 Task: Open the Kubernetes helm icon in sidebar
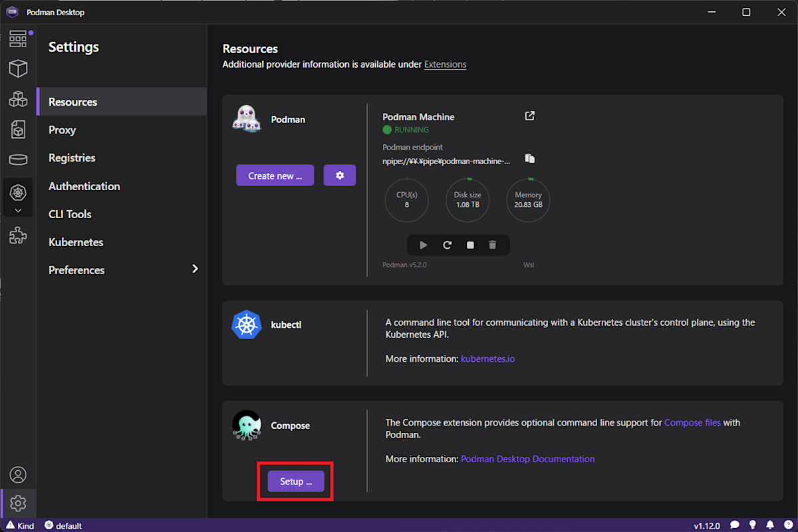[18, 193]
